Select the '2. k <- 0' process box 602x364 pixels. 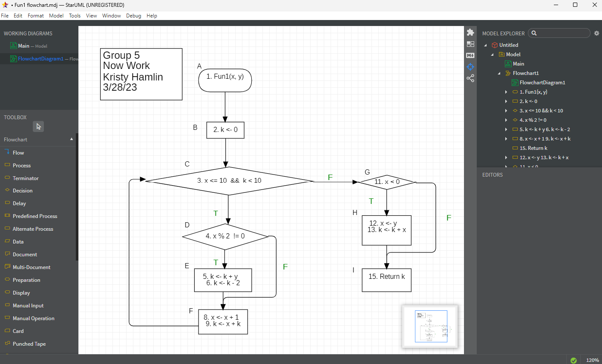click(x=225, y=130)
